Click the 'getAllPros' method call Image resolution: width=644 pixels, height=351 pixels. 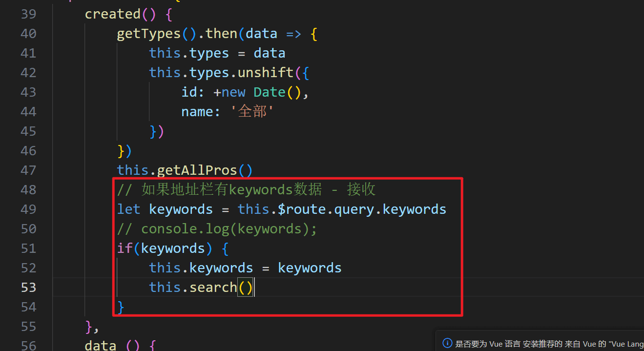pos(197,170)
